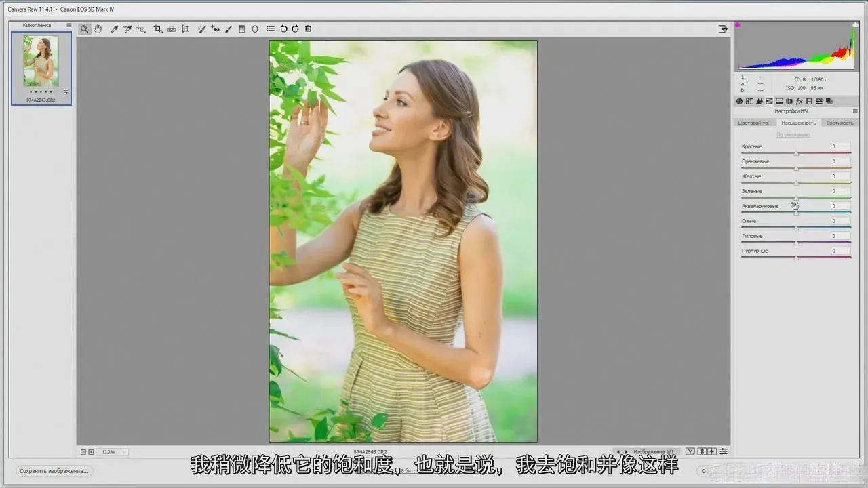Click the 13,2% zoom level field

109,451
